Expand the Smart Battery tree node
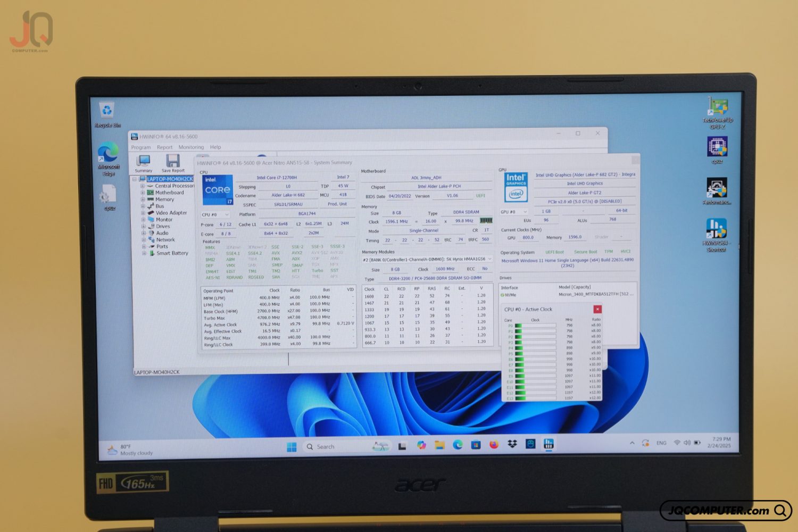The image size is (798, 532). click(144, 253)
